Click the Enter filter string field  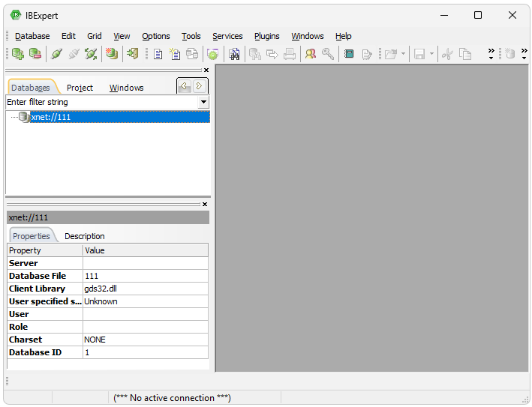click(102, 102)
